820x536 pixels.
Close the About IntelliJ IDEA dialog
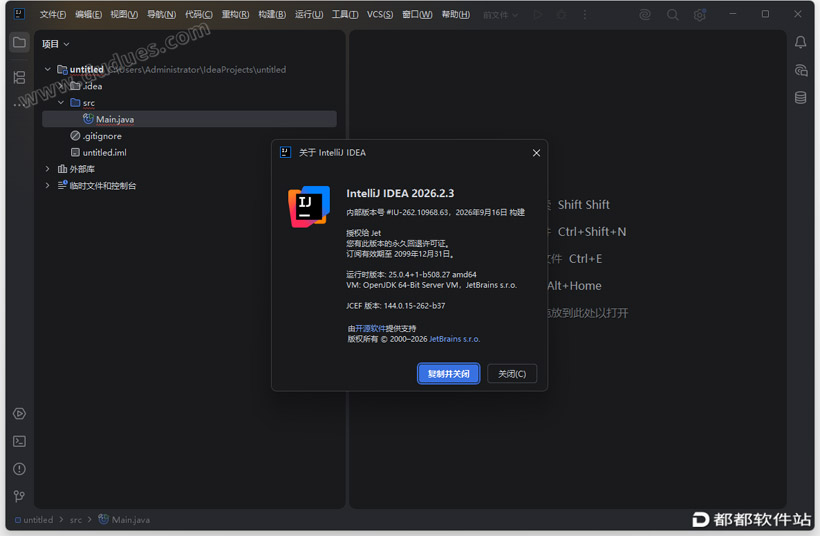point(536,153)
